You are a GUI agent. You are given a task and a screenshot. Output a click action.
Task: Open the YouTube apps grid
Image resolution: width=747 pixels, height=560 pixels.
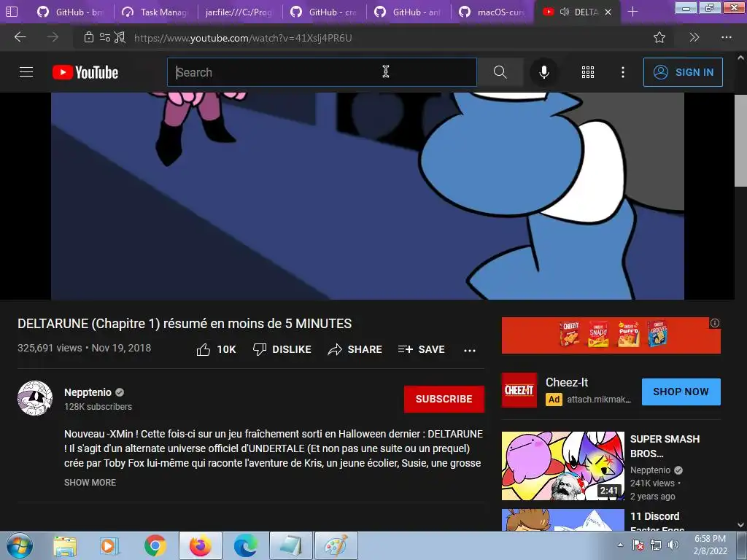(588, 72)
